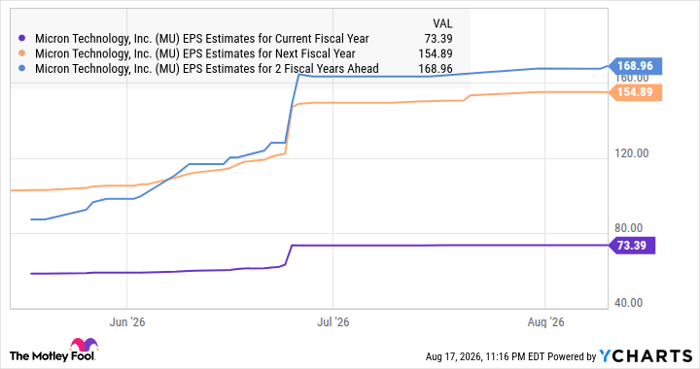Viewport: 700px width, 369px height.
Task: Click the VAL column header
Action: tap(442, 23)
